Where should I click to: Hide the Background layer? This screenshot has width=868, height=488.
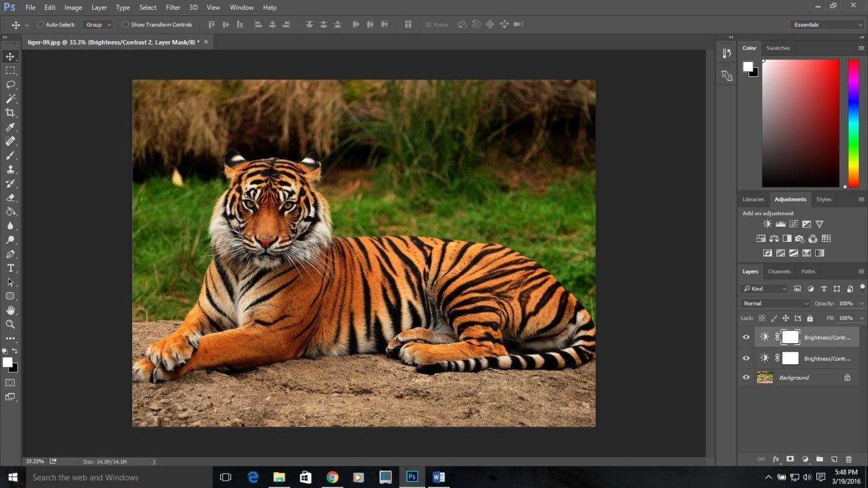pyautogui.click(x=746, y=377)
